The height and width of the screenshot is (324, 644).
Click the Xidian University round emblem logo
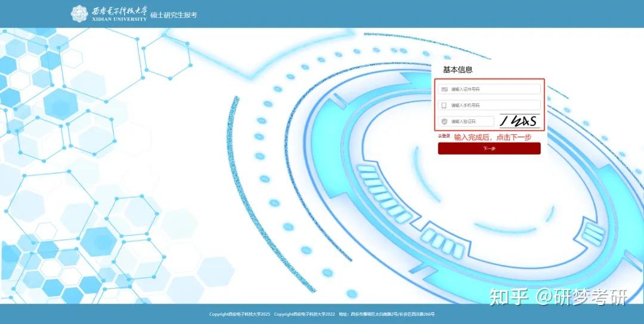79,14
